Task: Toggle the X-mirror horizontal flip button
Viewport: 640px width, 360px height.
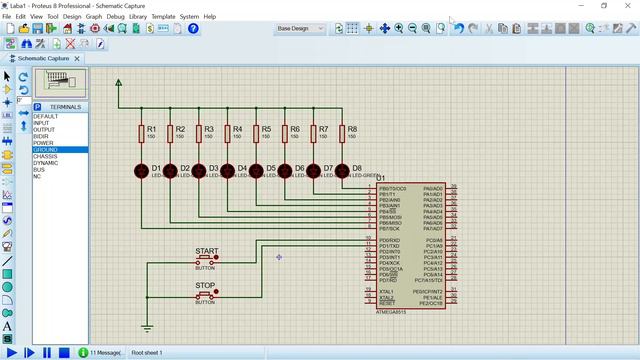Action: click(24, 113)
